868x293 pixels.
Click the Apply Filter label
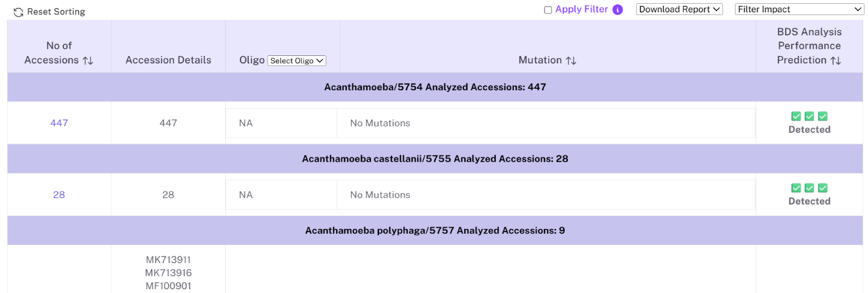[x=582, y=9]
